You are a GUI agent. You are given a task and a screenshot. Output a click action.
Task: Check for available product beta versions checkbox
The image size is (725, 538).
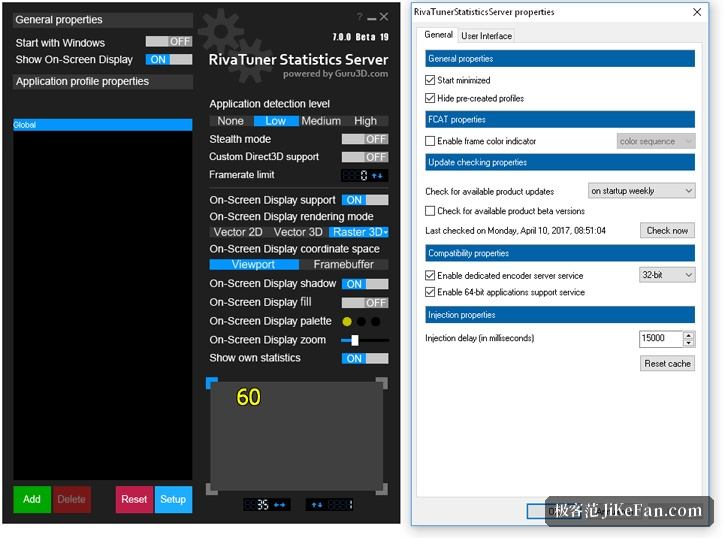point(430,211)
